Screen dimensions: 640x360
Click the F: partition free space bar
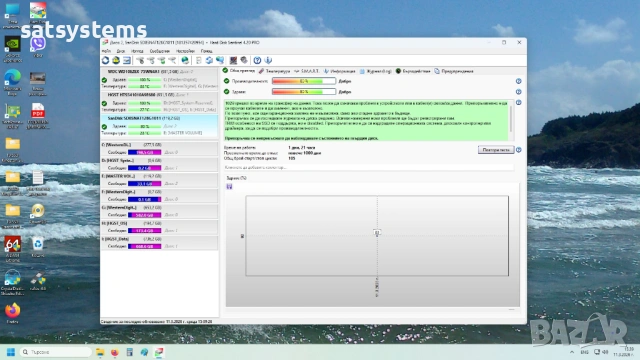pos(144,199)
